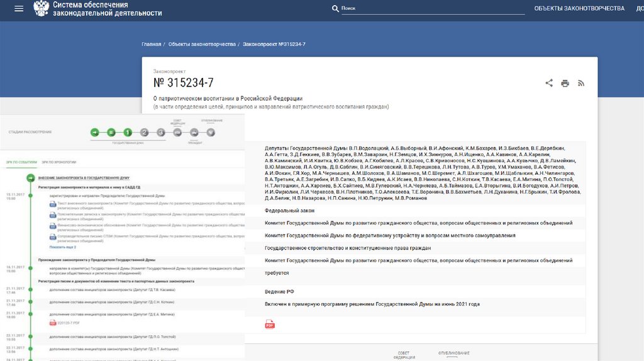Image resolution: width=644 pixels, height=361 pixels.
Task: Click Федеральный закон row text
Action: [289, 211]
